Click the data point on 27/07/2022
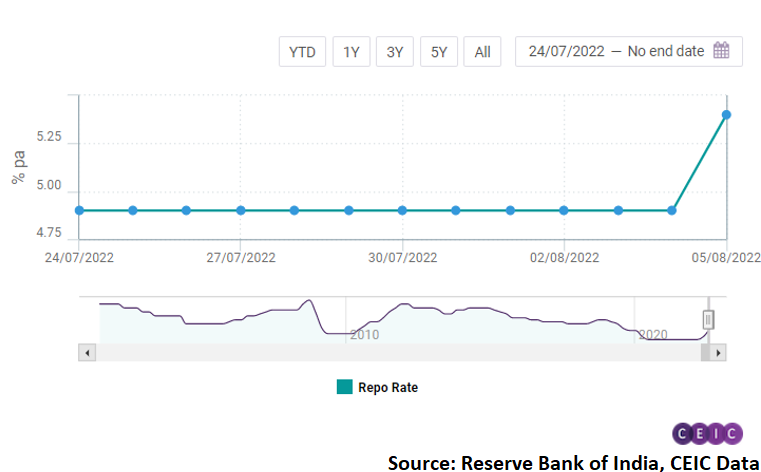The image size is (761, 472). 241,211
